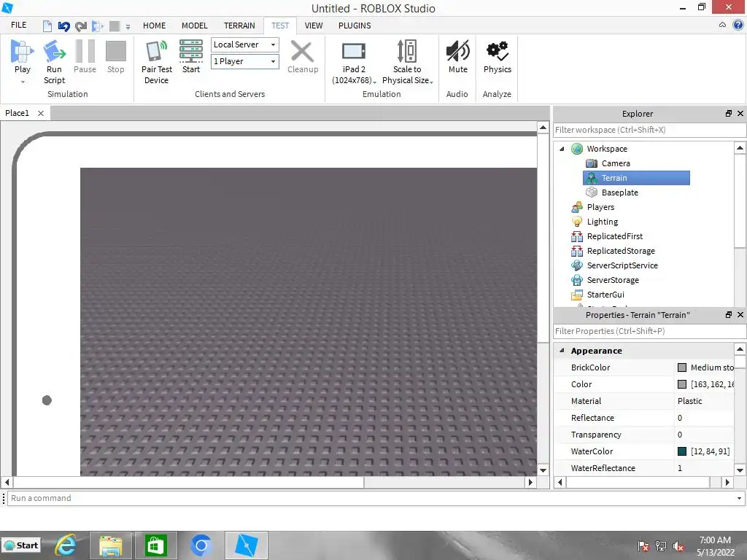Click the Filter workspace search box
Screen dimensions: 747x560
pyautogui.click(x=649, y=130)
